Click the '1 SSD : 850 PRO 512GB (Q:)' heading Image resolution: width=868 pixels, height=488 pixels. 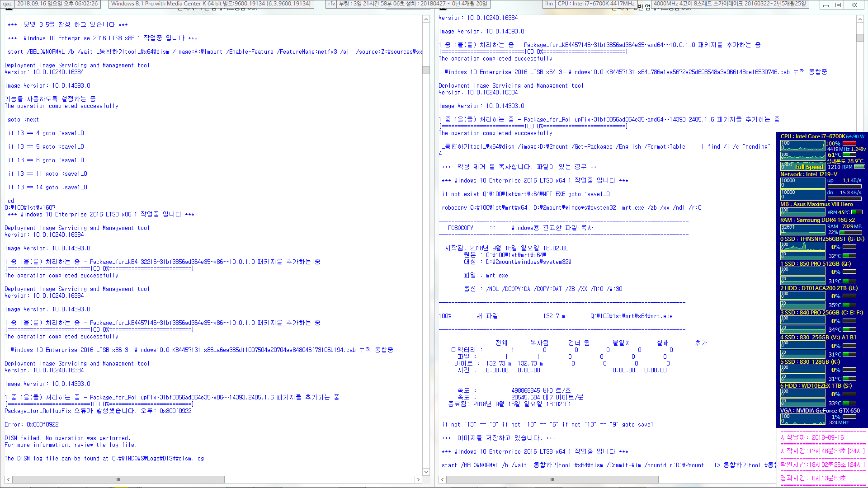(816, 263)
